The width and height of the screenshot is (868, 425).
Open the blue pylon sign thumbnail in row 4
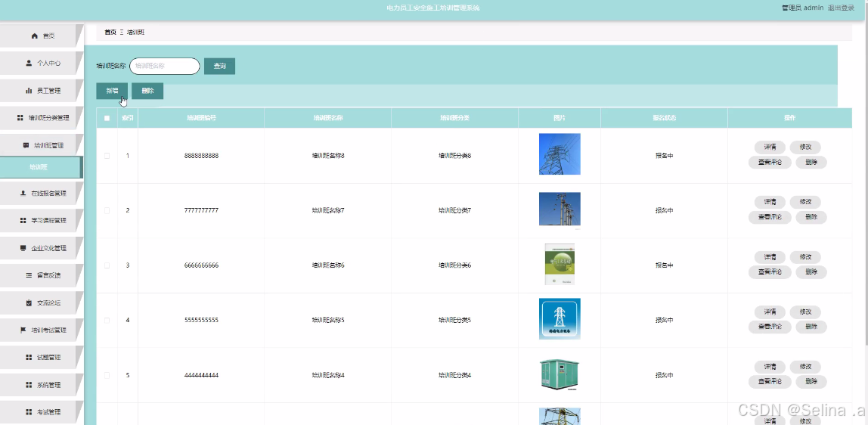[x=560, y=319]
